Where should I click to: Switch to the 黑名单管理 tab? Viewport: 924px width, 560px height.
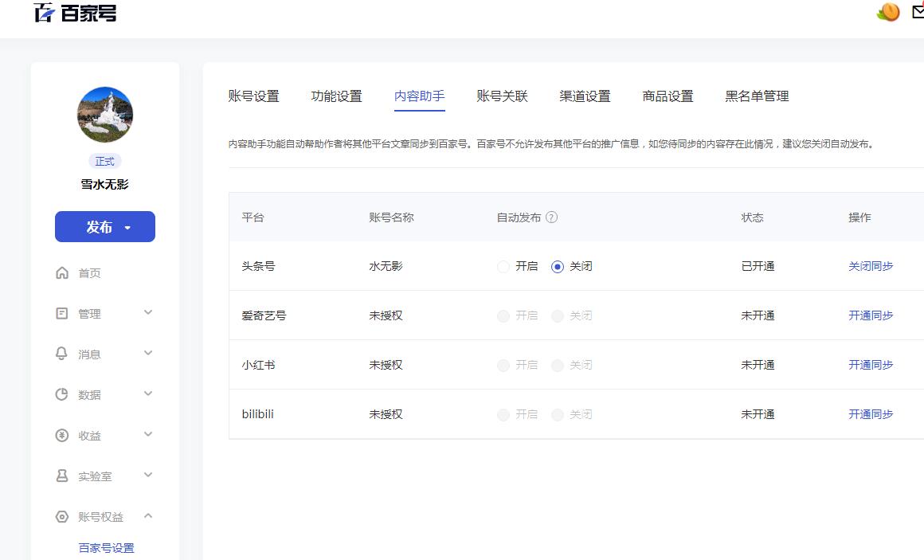click(x=757, y=96)
